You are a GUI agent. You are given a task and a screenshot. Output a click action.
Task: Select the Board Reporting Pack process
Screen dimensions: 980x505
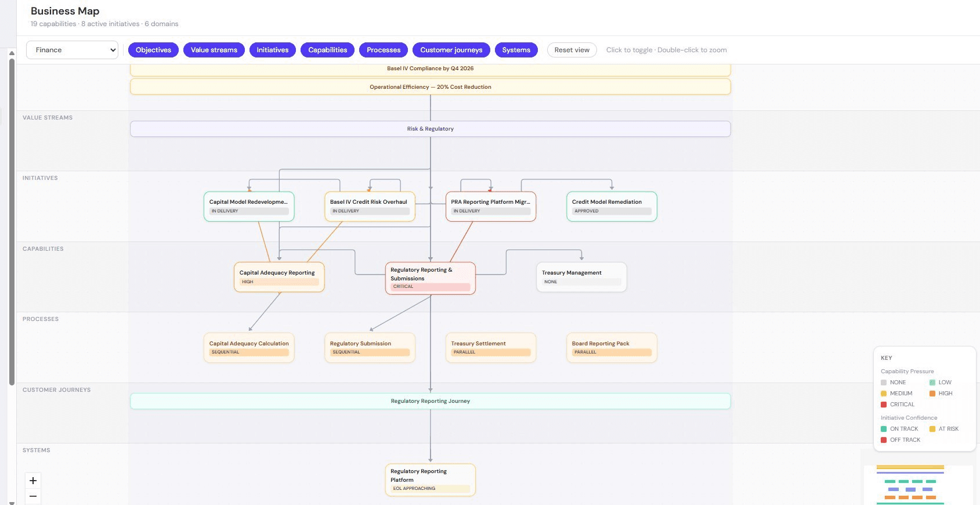pos(612,348)
